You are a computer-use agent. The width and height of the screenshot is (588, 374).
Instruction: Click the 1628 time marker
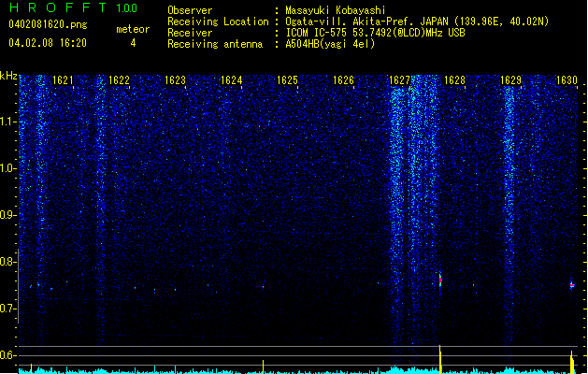(454, 80)
